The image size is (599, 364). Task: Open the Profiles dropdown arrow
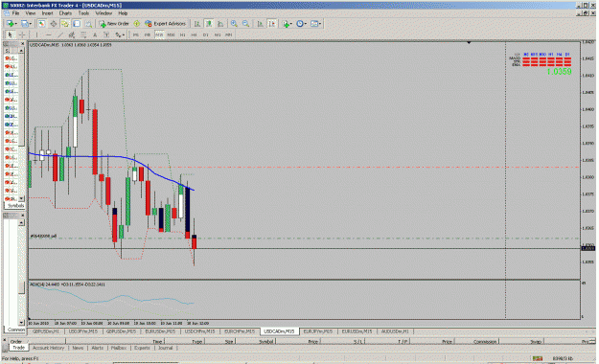(x=31, y=24)
